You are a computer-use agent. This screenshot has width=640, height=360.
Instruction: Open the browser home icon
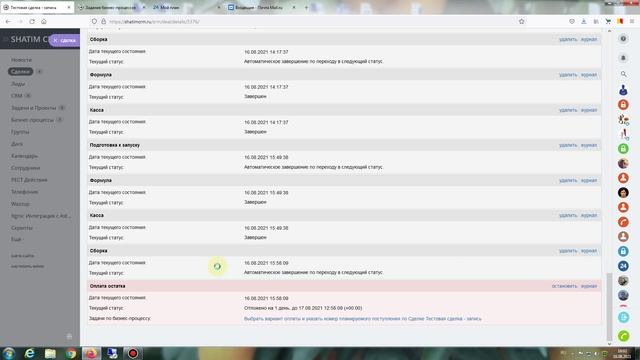point(44,21)
